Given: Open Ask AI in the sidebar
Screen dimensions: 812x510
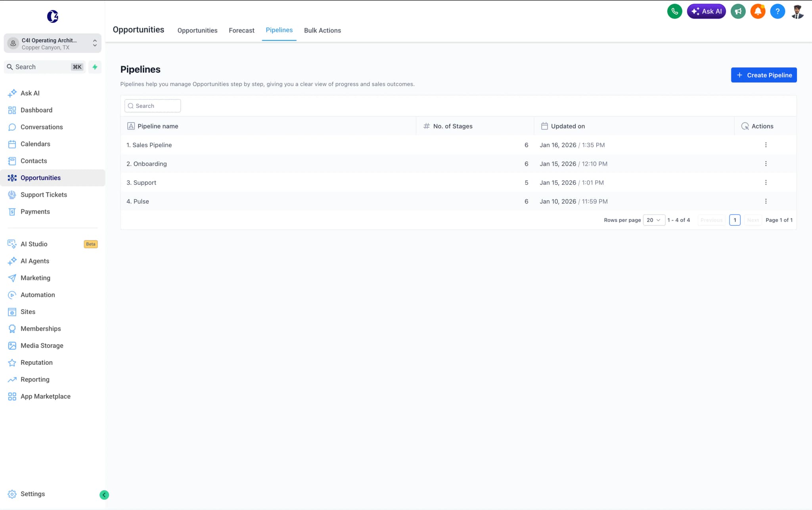Looking at the screenshot, I should (53, 93).
